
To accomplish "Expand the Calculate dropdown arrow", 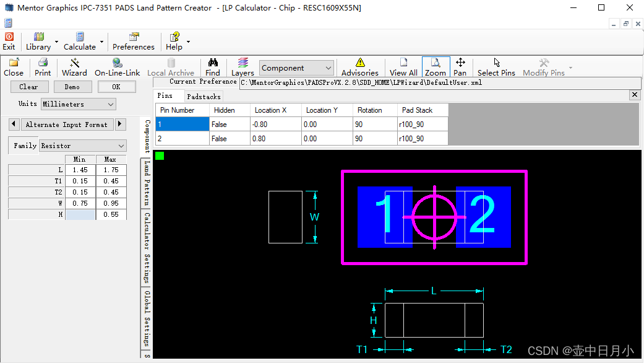I will point(101,42).
